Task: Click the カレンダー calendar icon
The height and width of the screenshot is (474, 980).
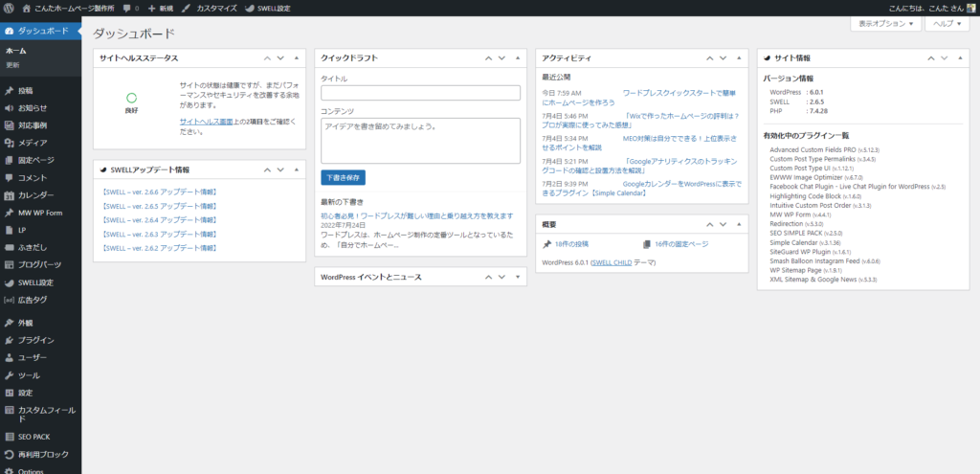Action: (10, 195)
